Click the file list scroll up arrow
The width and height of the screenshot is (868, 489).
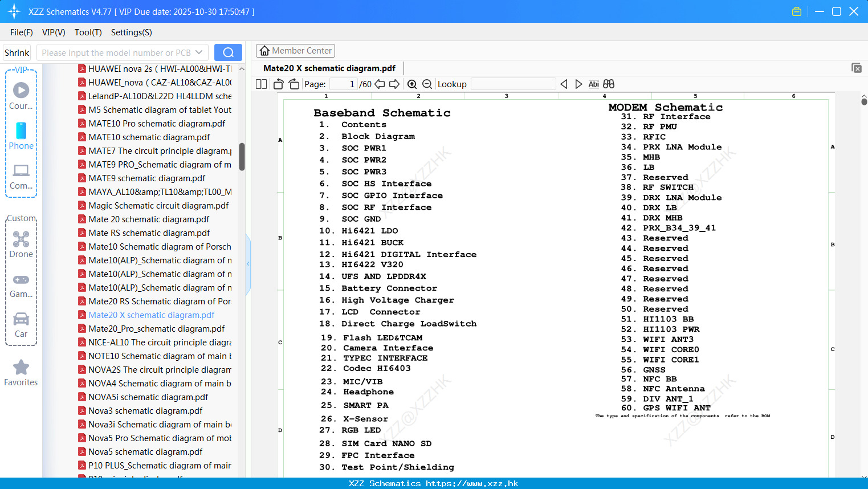point(242,68)
